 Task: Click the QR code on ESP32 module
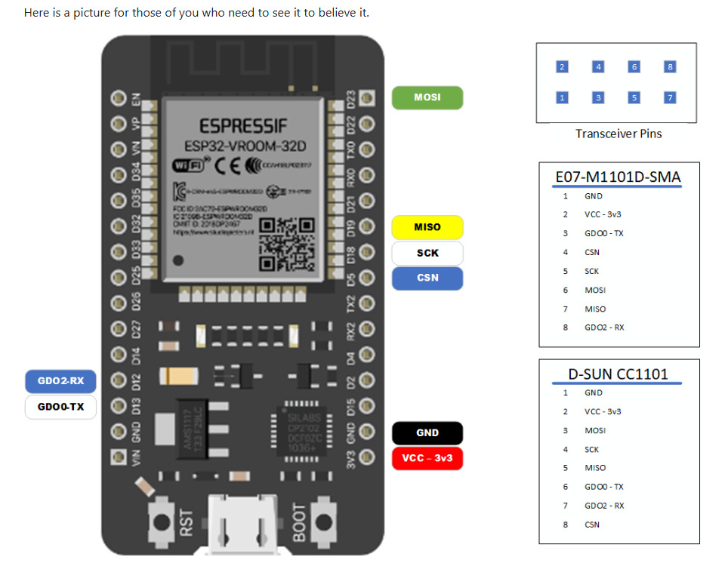tap(287, 245)
